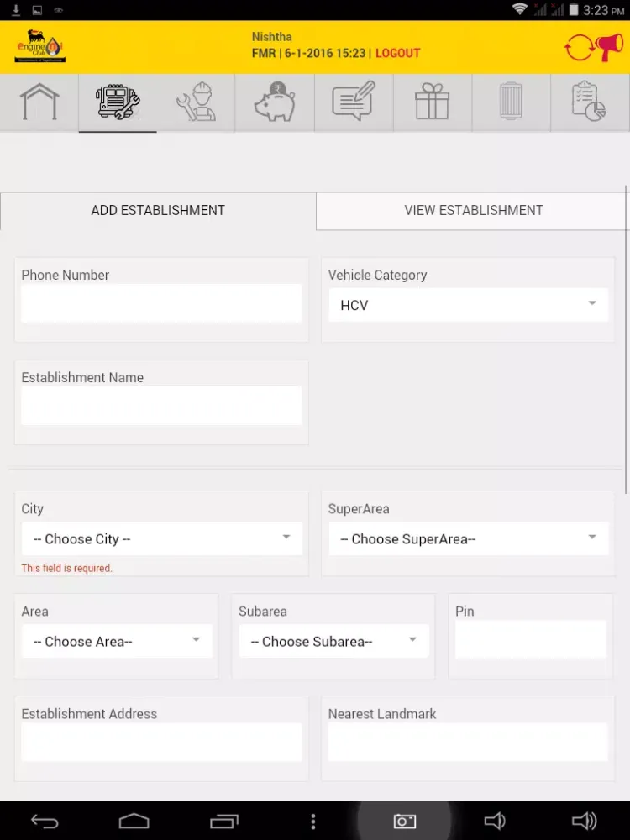Click the Establishment Name text field
This screenshot has width=630, height=840.
161,407
